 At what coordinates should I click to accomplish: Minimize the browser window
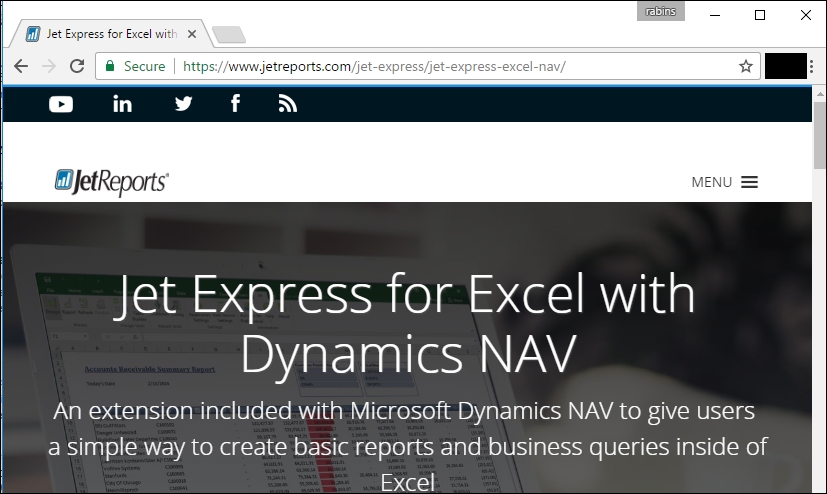pos(715,15)
